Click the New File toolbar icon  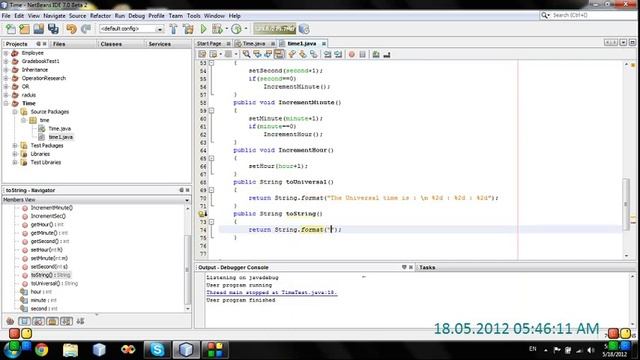coord(11,29)
